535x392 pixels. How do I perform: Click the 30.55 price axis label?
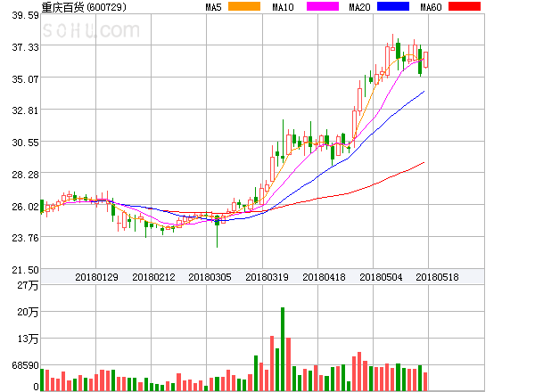pos(26,143)
